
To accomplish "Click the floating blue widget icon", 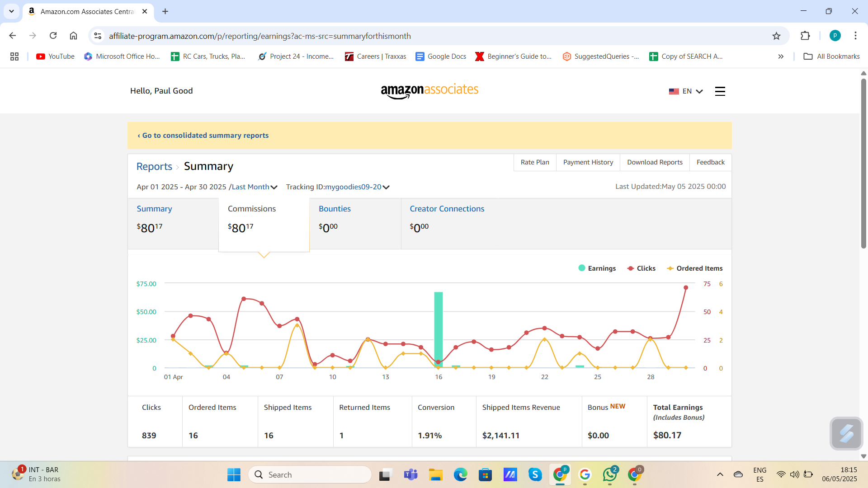I will [x=846, y=433].
